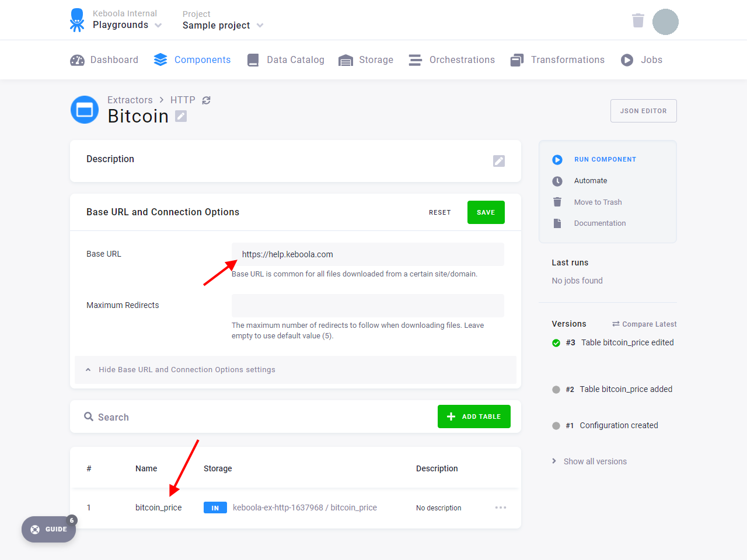The width and height of the screenshot is (747, 560).
Task: Go to the Storage tab
Action: coord(366,60)
